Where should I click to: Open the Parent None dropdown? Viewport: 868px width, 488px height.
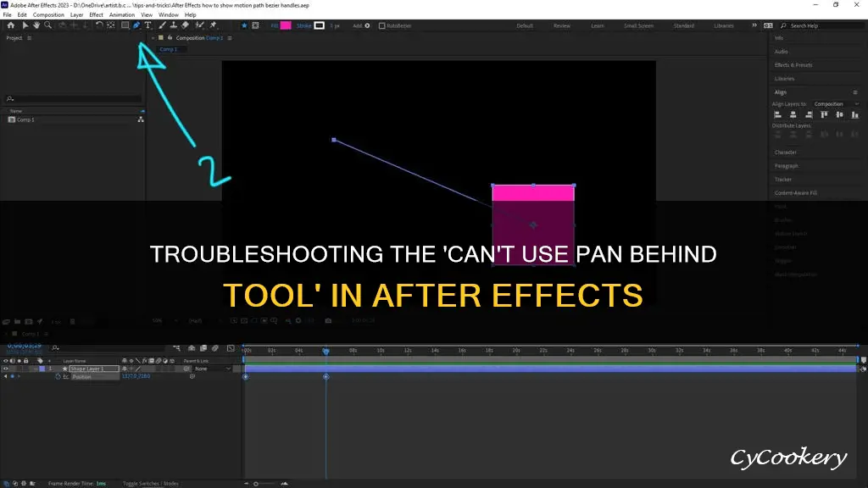point(213,369)
